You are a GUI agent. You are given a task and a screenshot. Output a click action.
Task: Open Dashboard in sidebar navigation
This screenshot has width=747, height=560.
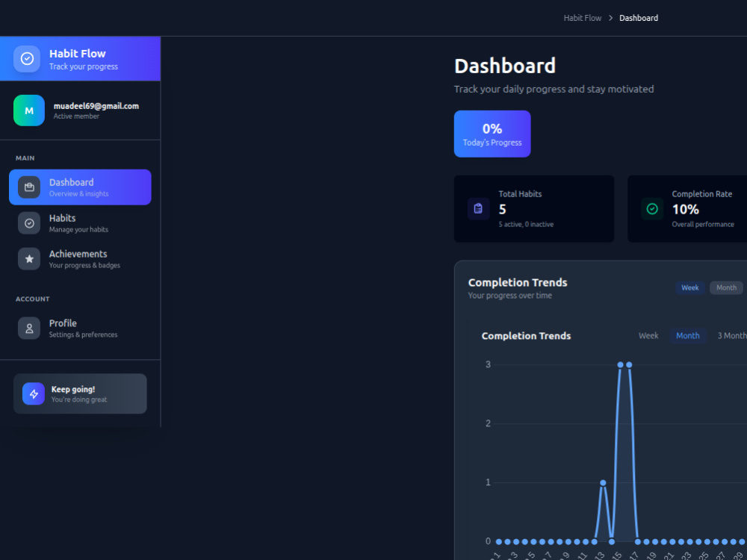tap(80, 187)
